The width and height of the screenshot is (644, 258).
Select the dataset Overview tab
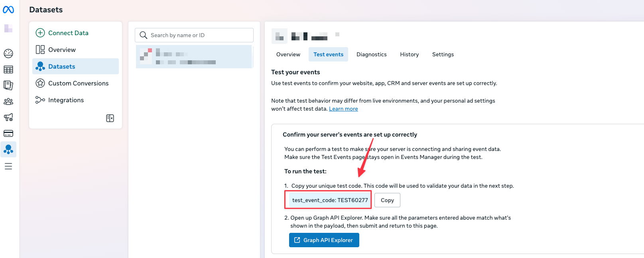288,54
